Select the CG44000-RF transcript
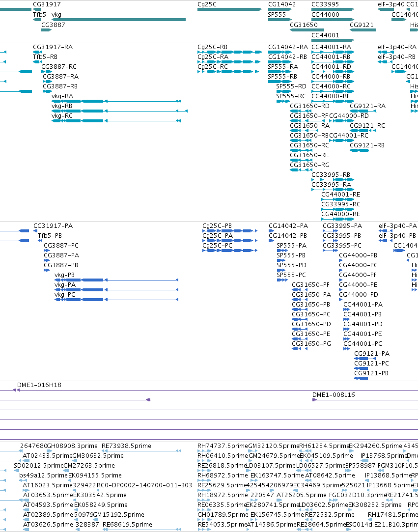 (x=333, y=101)
